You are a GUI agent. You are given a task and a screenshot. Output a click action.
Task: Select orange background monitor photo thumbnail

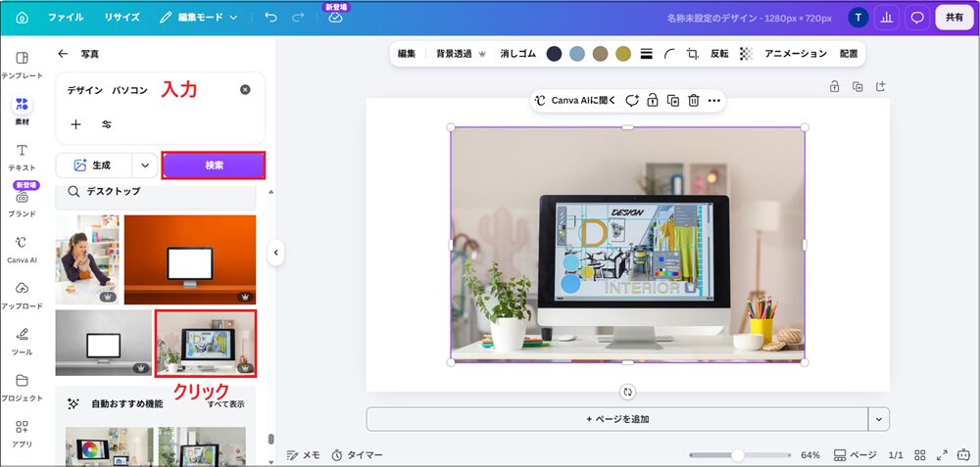[x=190, y=259]
